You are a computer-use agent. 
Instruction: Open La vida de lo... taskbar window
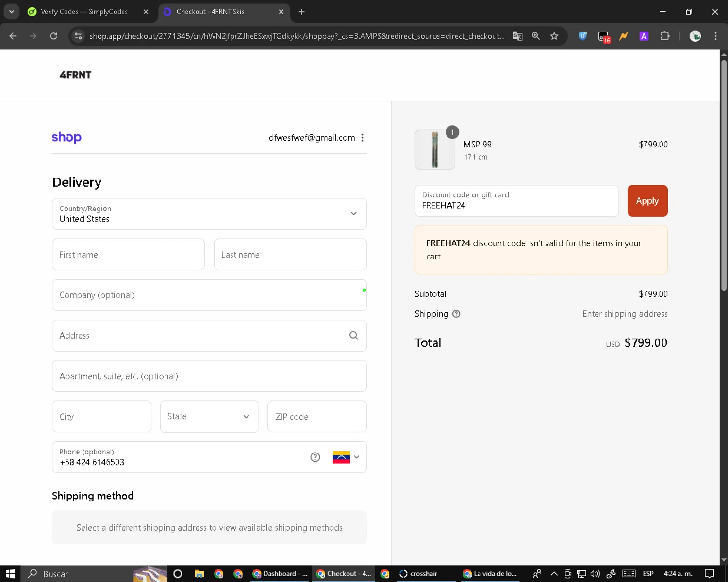[x=490, y=574]
